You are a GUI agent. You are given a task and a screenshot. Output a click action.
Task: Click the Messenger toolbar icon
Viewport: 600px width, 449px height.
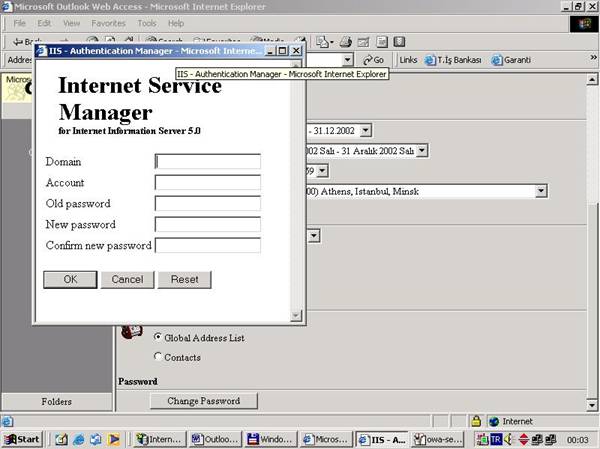(399, 42)
